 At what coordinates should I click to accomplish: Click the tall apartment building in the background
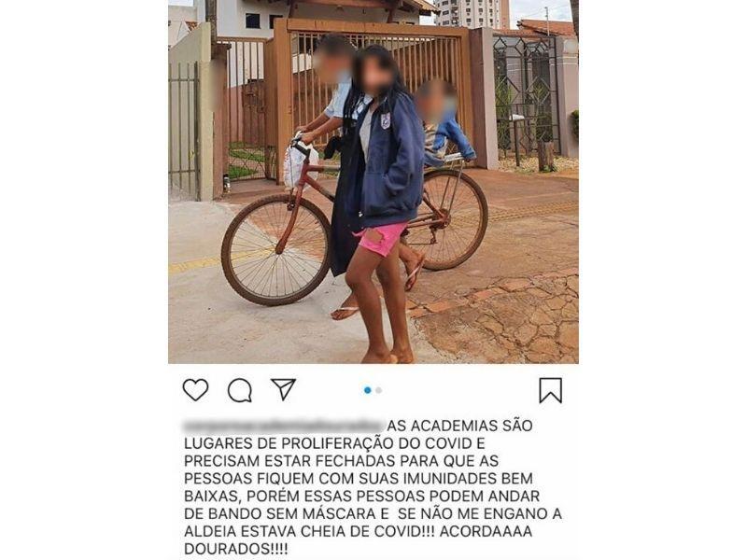pos(470,13)
